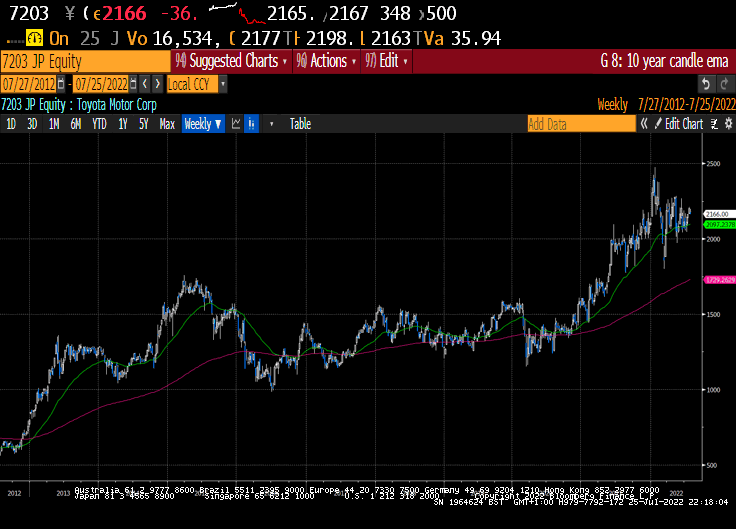Image resolution: width=736 pixels, height=529 pixels.
Task: Click the 16,534 volume value
Action: click(186, 38)
